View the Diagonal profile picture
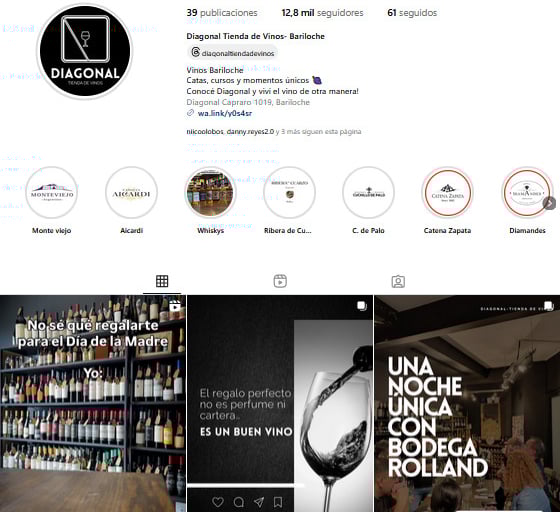 (x=85, y=51)
